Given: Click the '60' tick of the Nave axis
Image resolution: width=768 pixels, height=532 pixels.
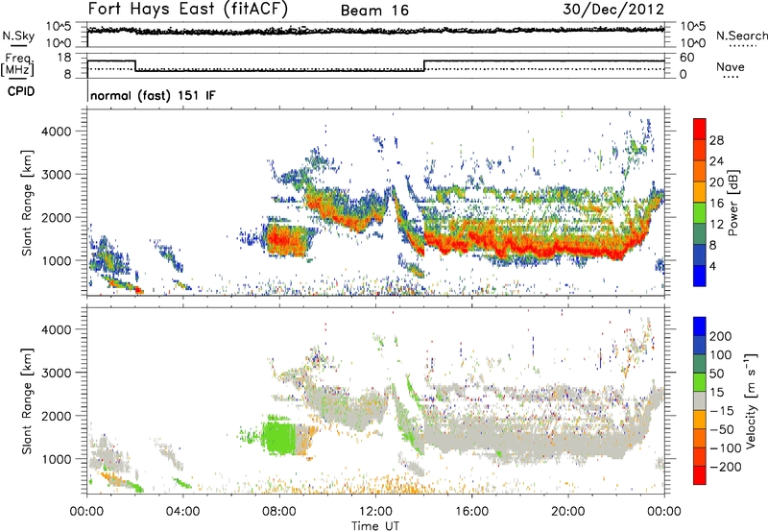Looking at the screenshot, I should coord(687,58).
